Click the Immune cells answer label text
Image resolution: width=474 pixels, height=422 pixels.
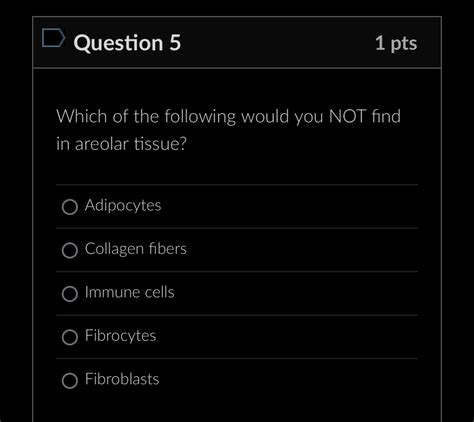pos(130,292)
